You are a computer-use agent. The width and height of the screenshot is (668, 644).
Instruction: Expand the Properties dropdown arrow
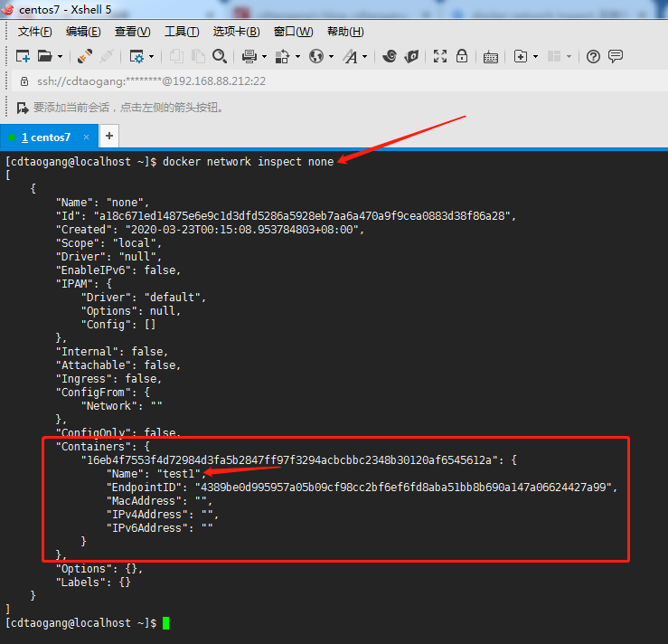click(x=152, y=56)
